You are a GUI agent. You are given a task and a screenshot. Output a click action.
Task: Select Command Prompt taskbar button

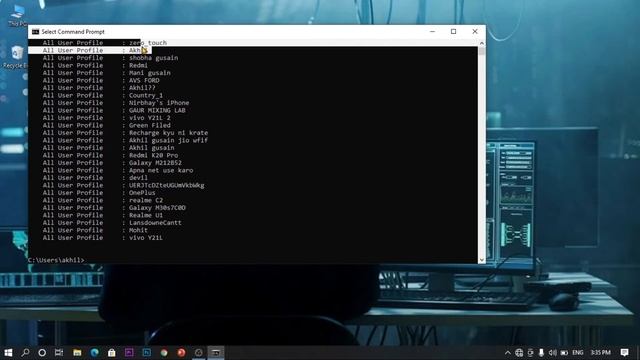point(216,352)
